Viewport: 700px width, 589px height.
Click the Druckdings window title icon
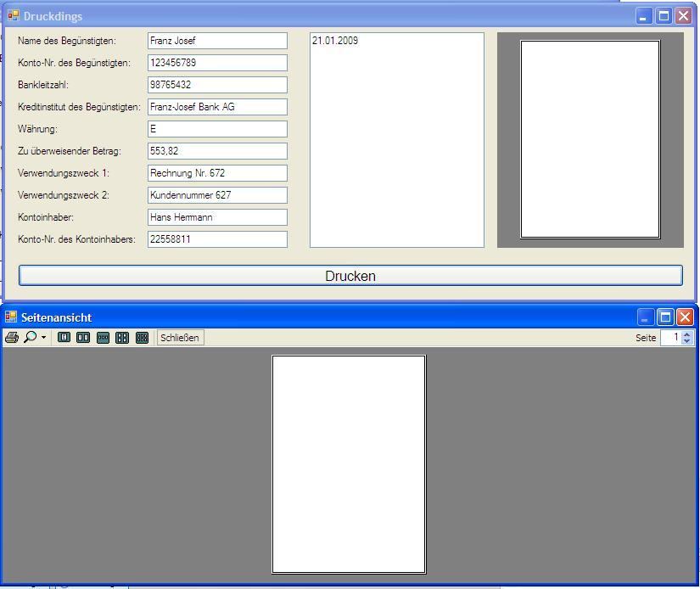pos(14,16)
